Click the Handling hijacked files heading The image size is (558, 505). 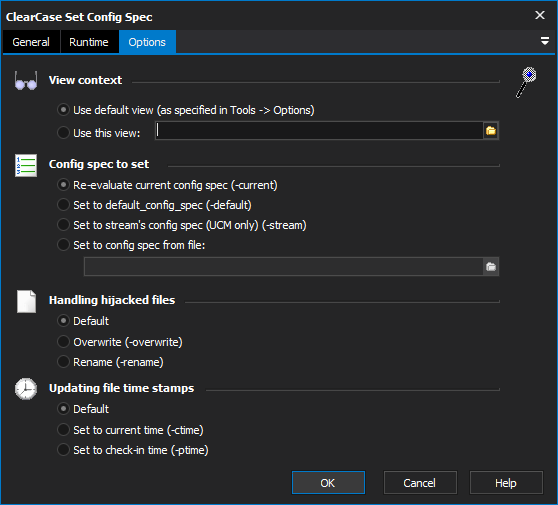click(112, 300)
